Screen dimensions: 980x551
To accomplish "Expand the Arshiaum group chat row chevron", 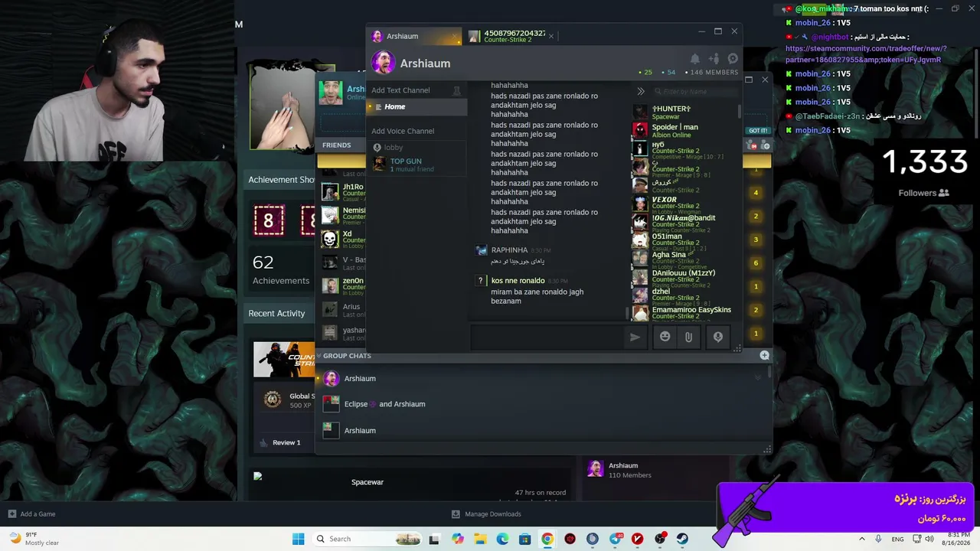I will (x=758, y=377).
